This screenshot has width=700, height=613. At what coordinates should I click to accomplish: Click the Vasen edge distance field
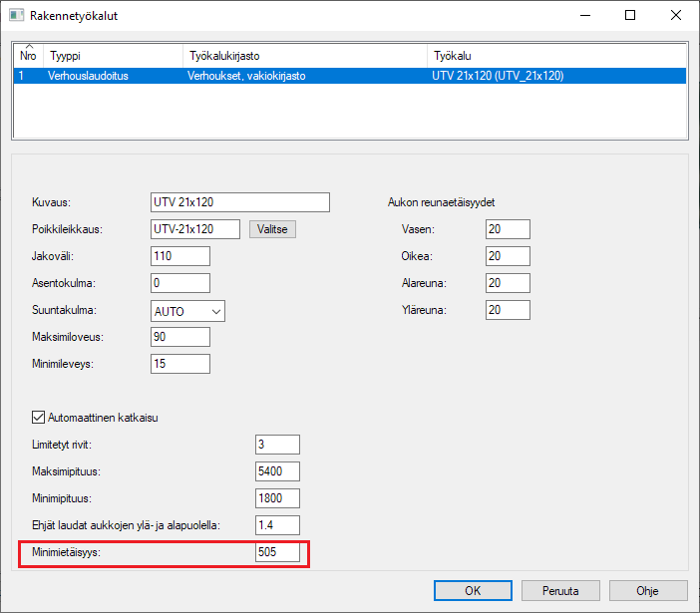(508, 229)
